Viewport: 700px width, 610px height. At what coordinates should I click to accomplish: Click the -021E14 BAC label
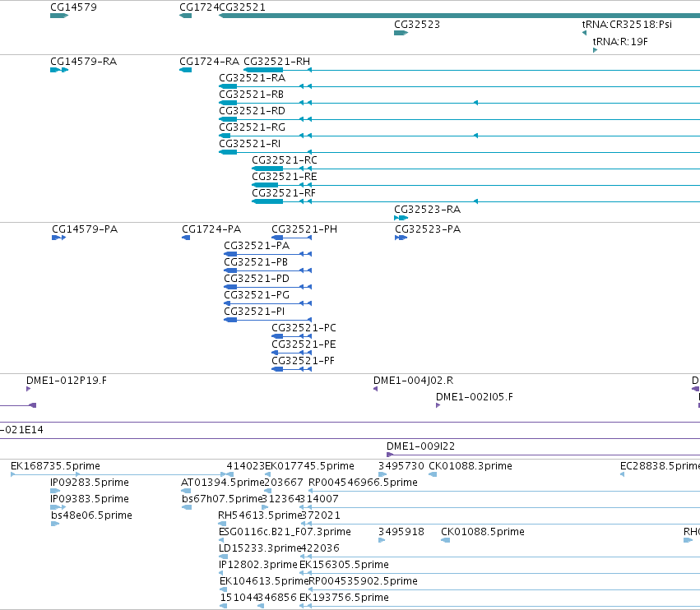(x=22, y=430)
